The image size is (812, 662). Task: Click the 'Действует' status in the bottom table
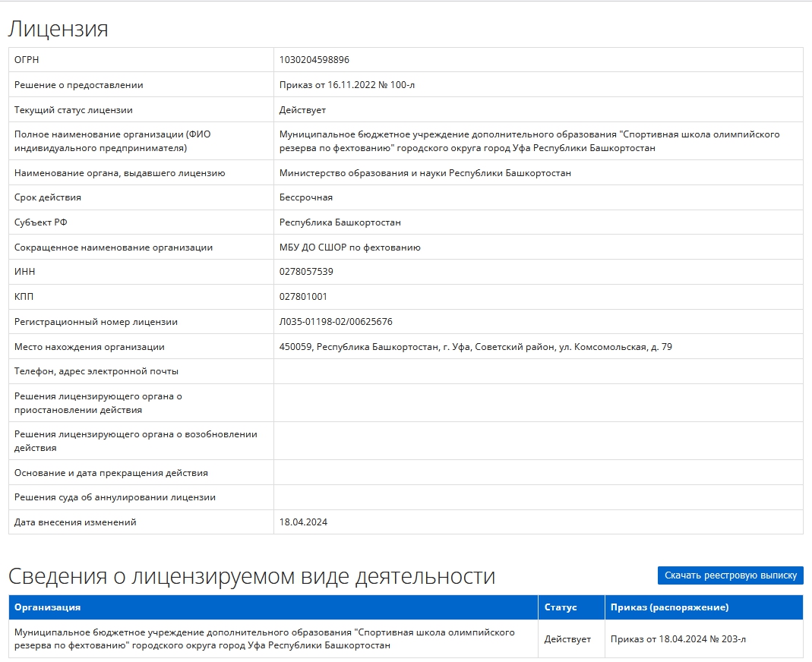pos(567,639)
